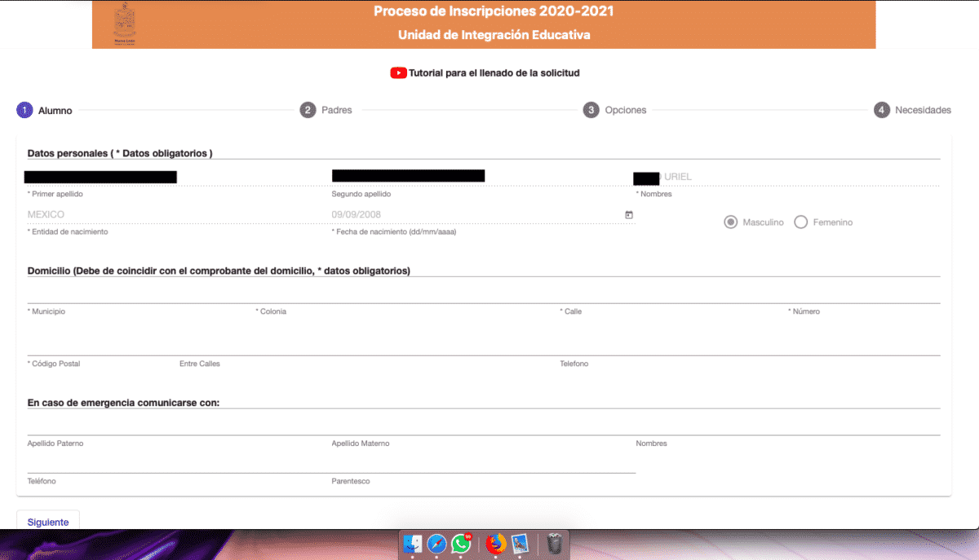Select the Femenino radio button
The width and height of the screenshot is (979, 560).
point(800,221)
